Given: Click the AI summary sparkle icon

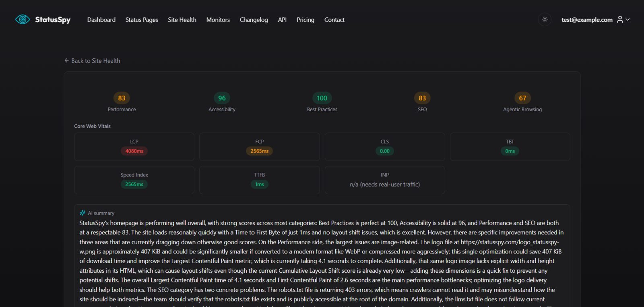Looking at the screenshot, I should [x=83, y=213].
